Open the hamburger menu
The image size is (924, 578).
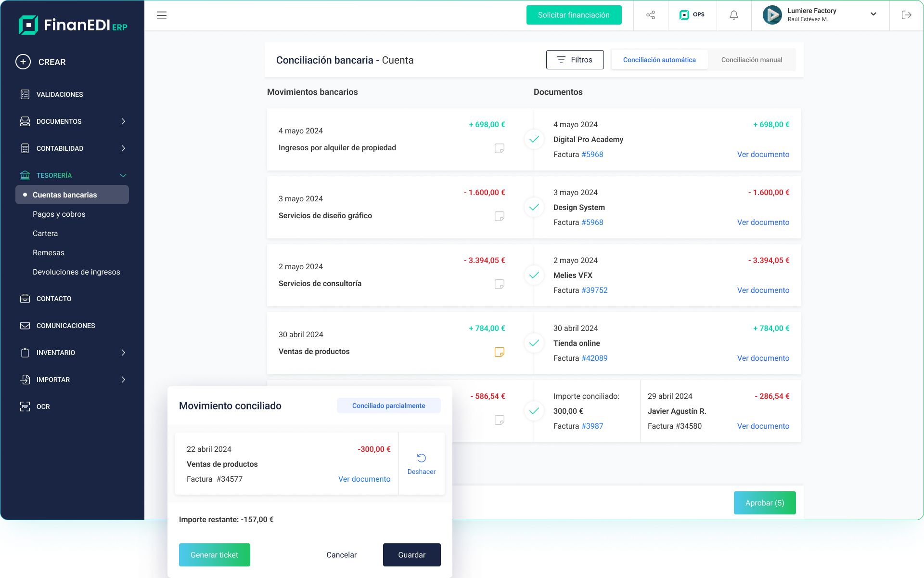(161, 15)
